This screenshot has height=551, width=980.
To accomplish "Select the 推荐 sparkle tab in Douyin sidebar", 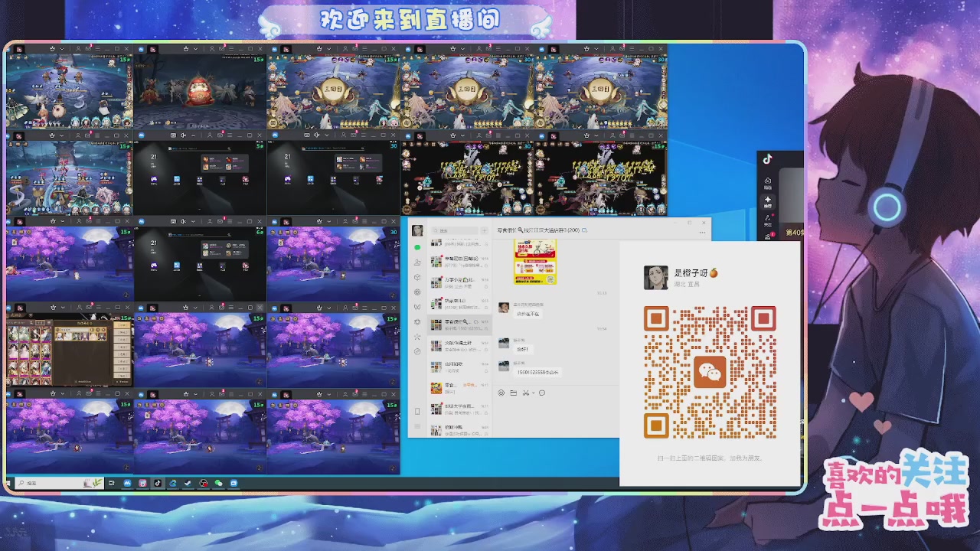I will point(768,202).
